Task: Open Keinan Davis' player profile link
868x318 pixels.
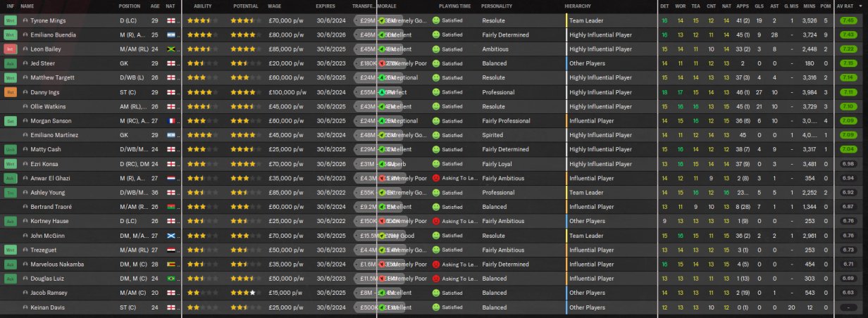Action: tap(47, 307)
